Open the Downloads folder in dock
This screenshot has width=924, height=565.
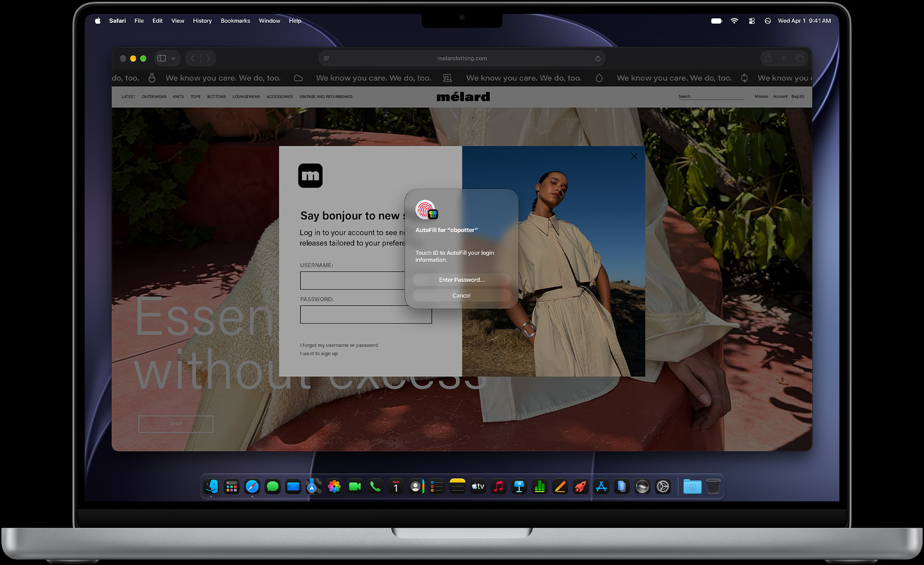point(692,487)
